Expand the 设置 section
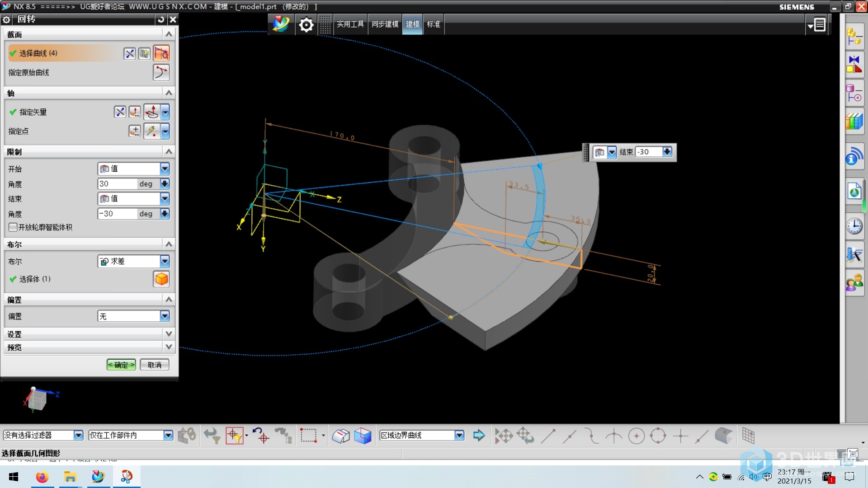Viewport: 868px width, 488px height. (169, 334)
